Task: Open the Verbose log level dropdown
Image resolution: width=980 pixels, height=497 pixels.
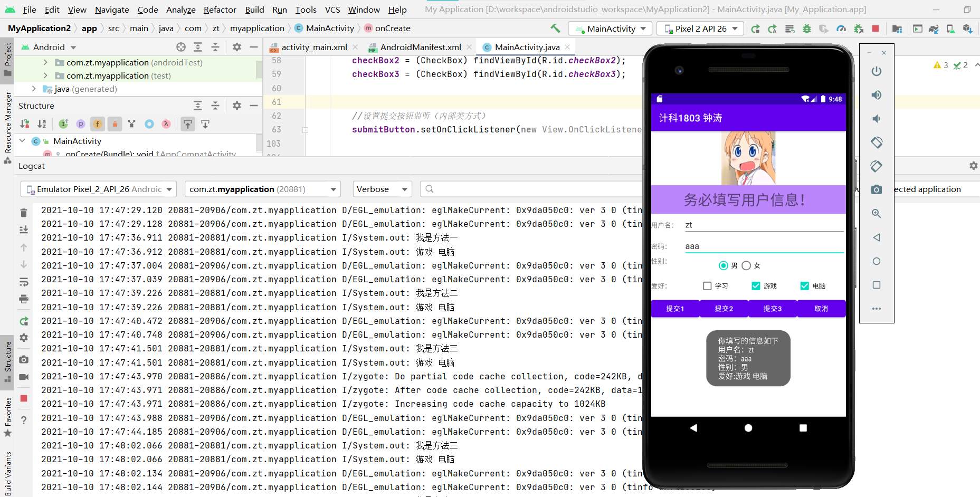Action: point(382,189)
